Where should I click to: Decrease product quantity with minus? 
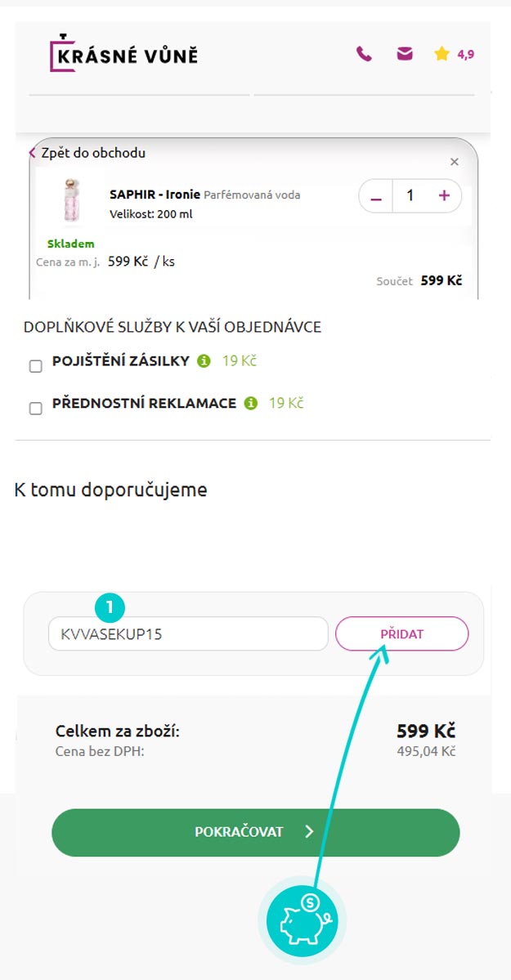point(376,196)
